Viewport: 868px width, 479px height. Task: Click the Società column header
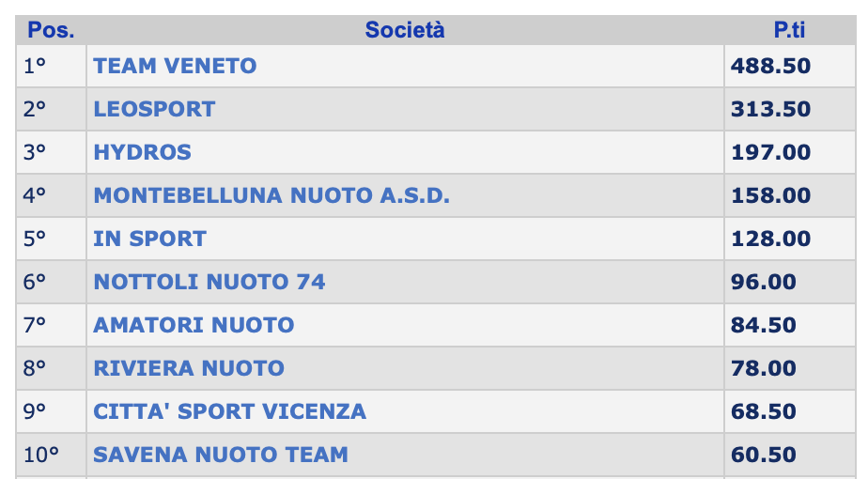405,30
